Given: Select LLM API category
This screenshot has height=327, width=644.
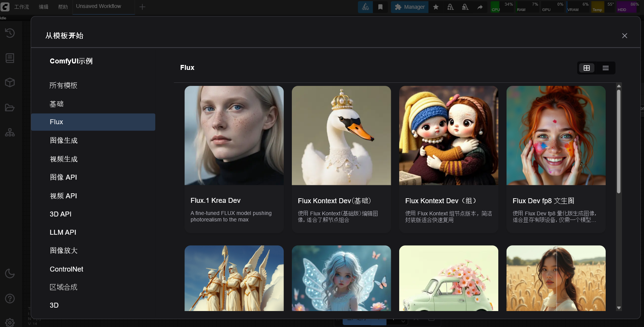Looking at the screenshot, I should pos(93,232).
